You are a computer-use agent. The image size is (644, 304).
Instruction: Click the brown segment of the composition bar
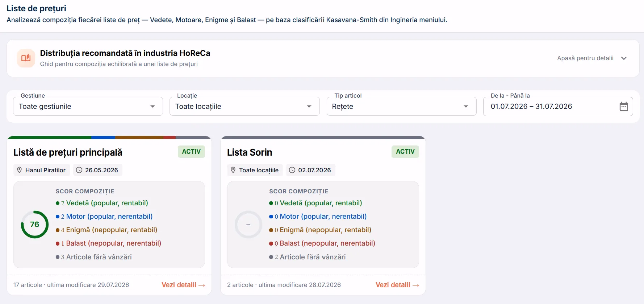(139, 137)
